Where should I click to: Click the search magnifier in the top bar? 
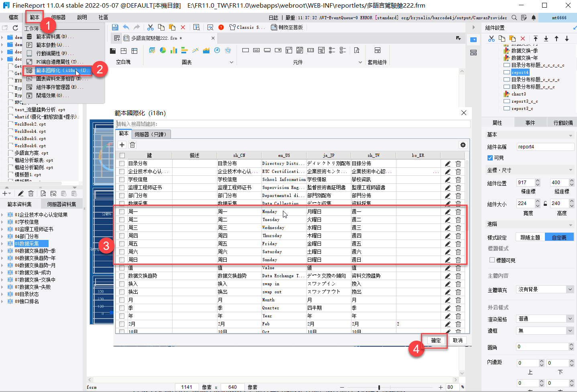(x=515, y=18)
